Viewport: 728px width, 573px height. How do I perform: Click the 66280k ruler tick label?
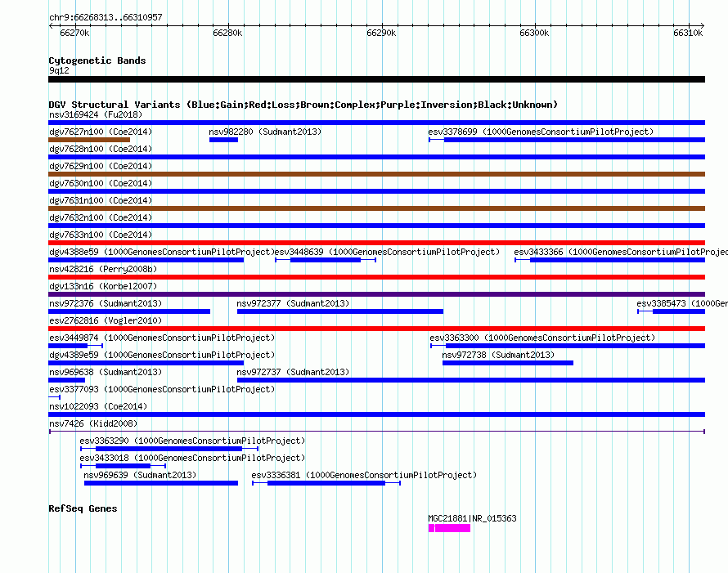click(227, 33)
